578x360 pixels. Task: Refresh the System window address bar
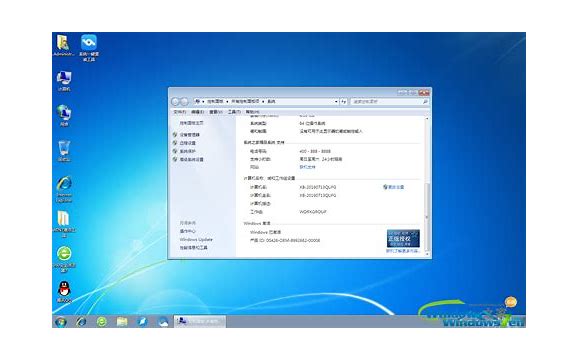point(344,101)
